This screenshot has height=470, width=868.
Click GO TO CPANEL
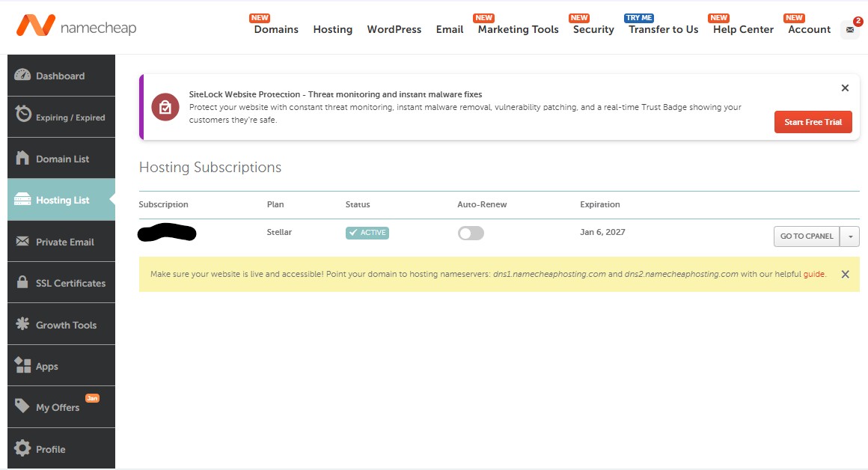point(807,236)
